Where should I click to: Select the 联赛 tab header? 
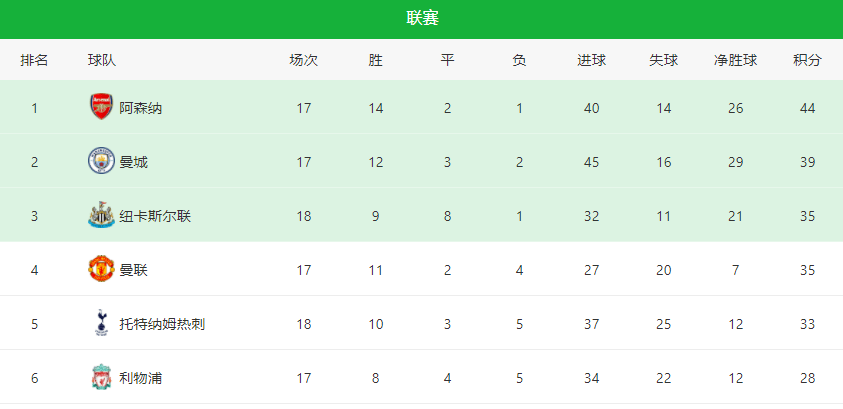pos(422,19)
